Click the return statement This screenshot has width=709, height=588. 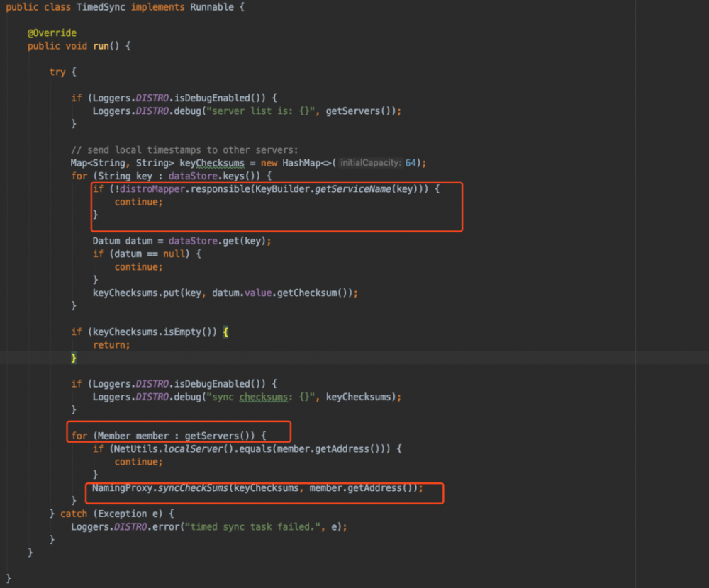[111, 345]
